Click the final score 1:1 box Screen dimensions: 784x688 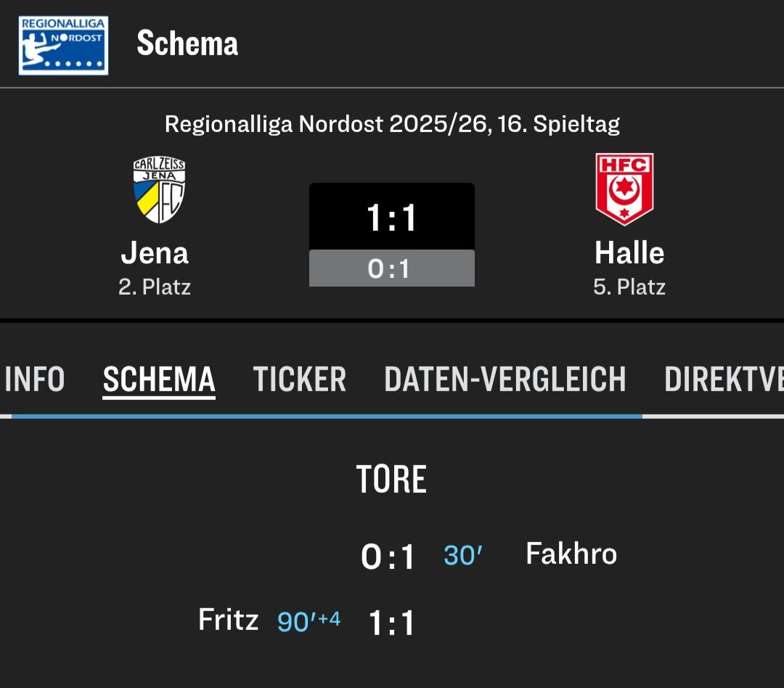click(391, 217)
